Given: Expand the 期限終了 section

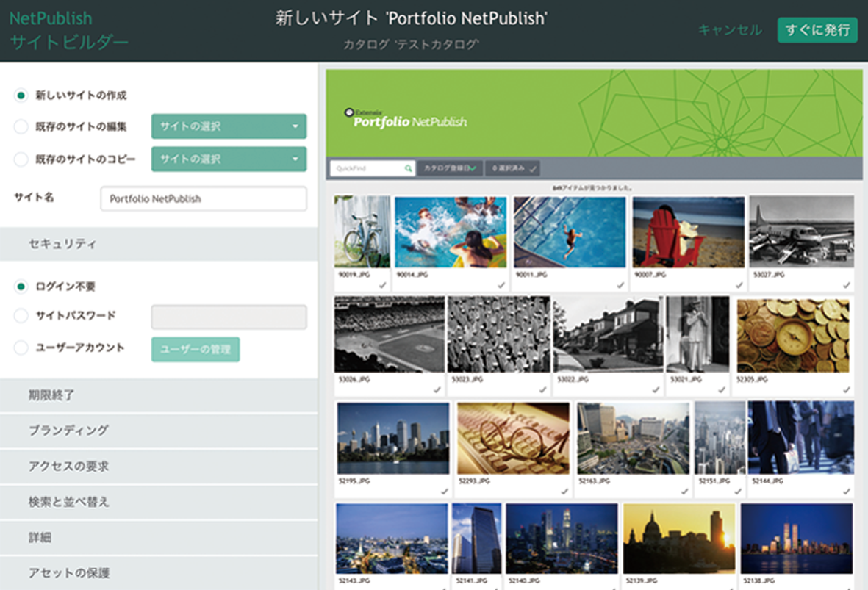Looking at the screenshot, I should click(x=159, y=395).
